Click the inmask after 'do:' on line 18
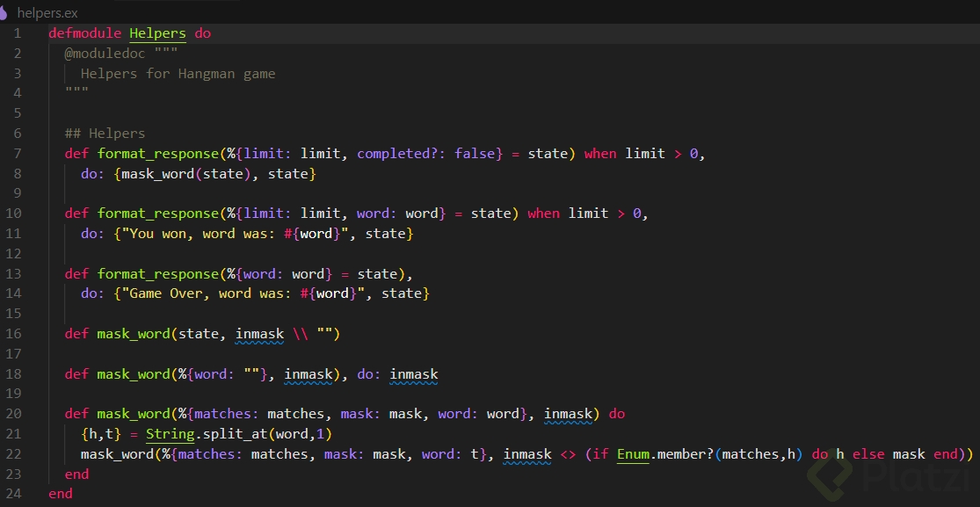980x507 pixels. (x=414, y=374)
